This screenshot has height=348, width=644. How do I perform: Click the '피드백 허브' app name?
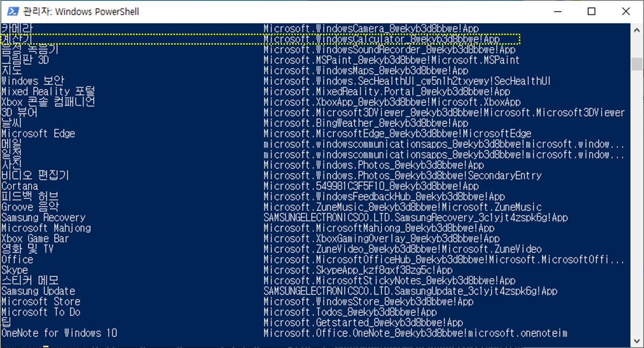point(30,197)
